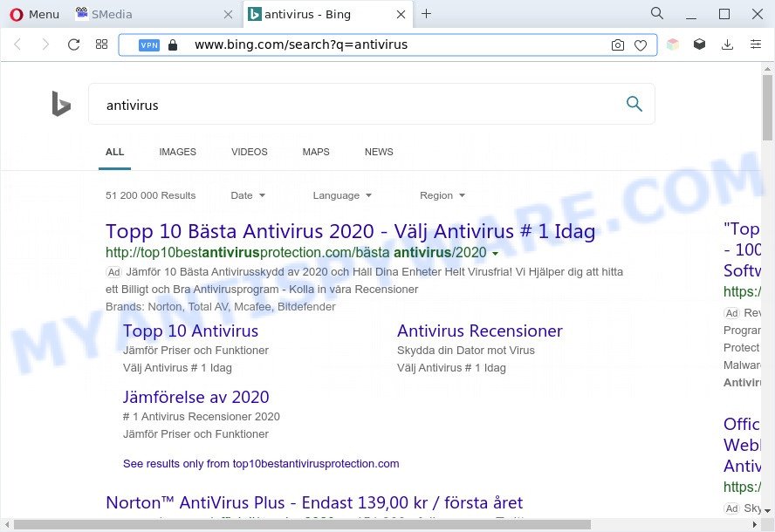The image size is (775, 532).
Task: Select the ALL results tab
Action: [114, 152]
